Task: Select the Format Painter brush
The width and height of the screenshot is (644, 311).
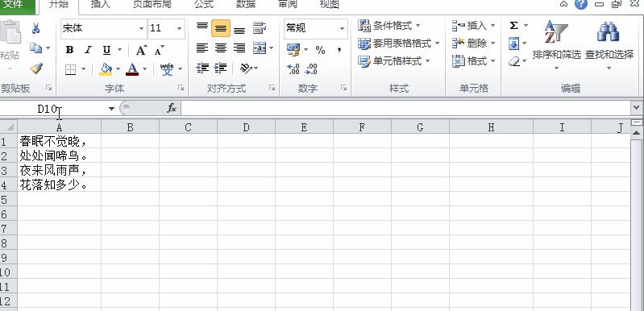Action: (36, 68)
